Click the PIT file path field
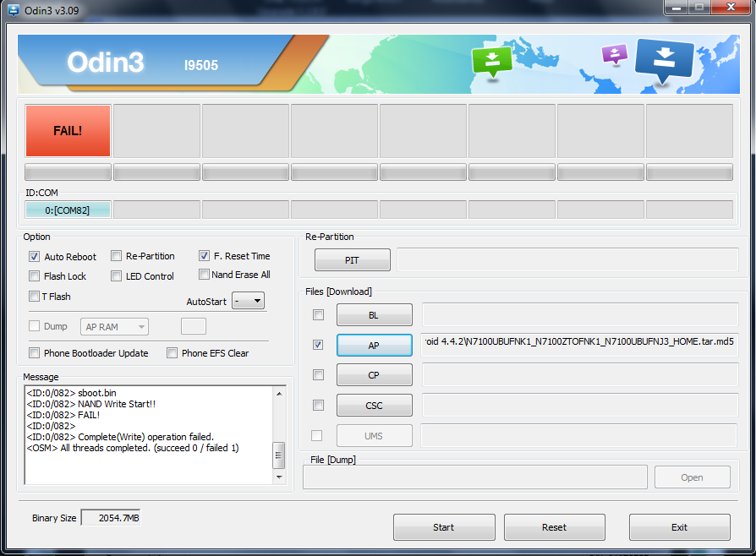 (x=567, y=259)
